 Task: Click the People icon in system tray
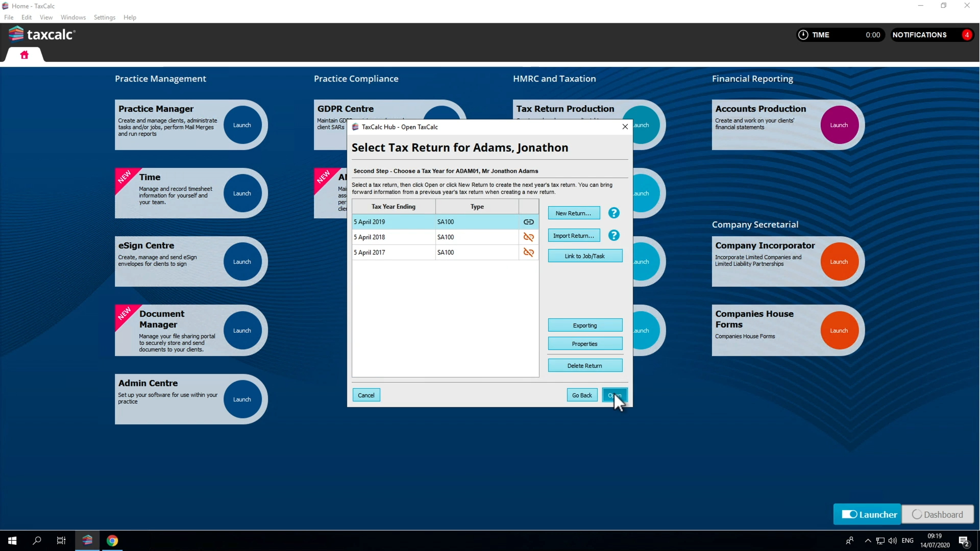849,541
